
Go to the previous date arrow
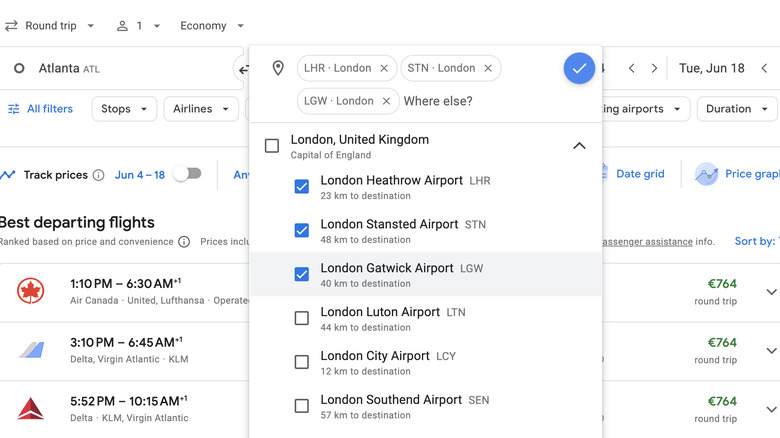pos(632,68)
